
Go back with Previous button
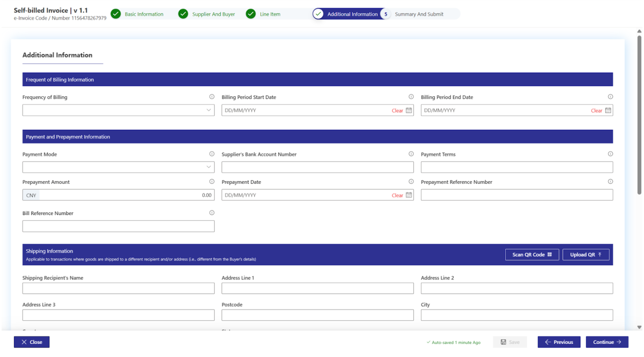(558, 342)
